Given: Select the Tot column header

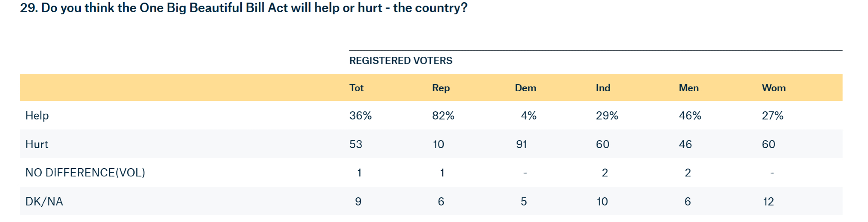Looking at the screenshot, I should [356, 88].
